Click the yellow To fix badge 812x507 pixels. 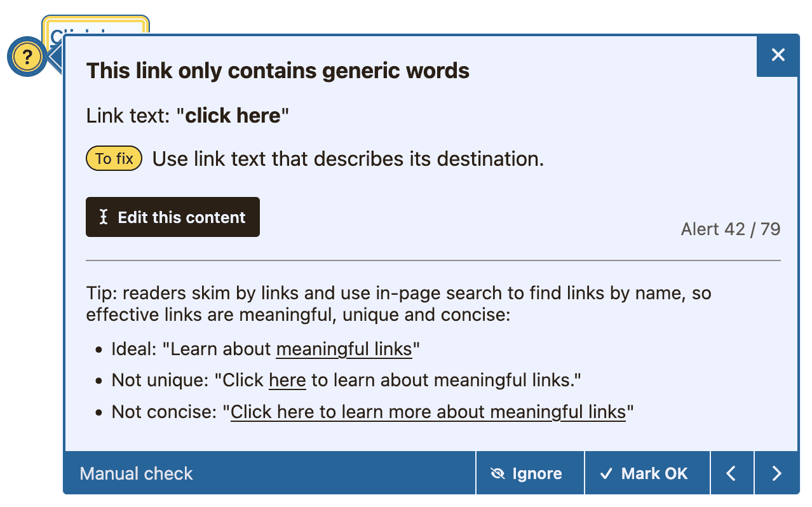click(114, 158)
